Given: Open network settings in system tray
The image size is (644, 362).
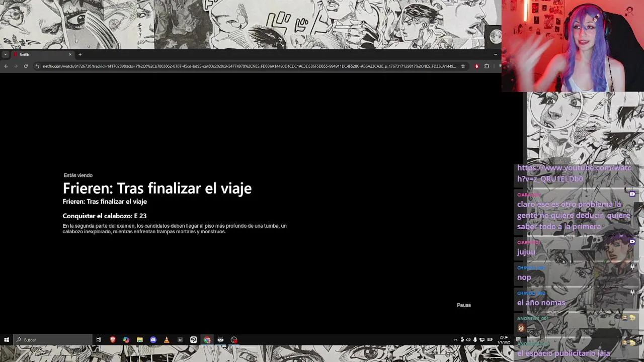Looking at the screenshot, I should click(482, 340).
